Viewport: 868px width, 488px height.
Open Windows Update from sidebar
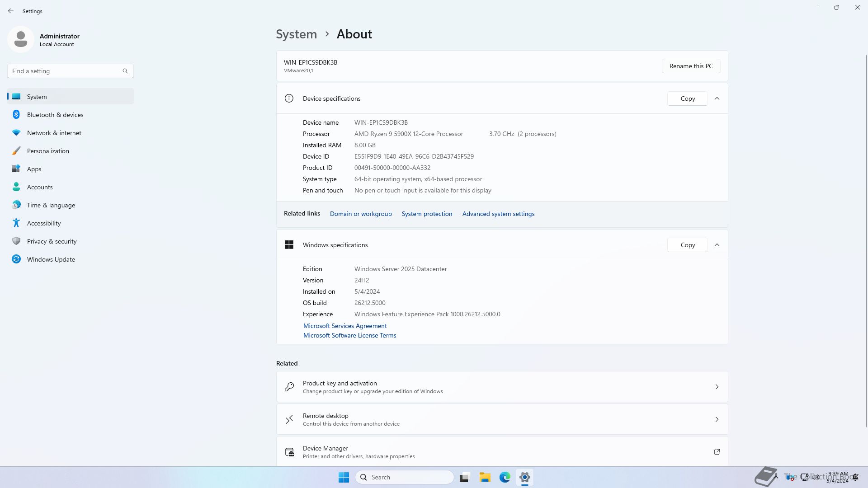tap(51, 259)
